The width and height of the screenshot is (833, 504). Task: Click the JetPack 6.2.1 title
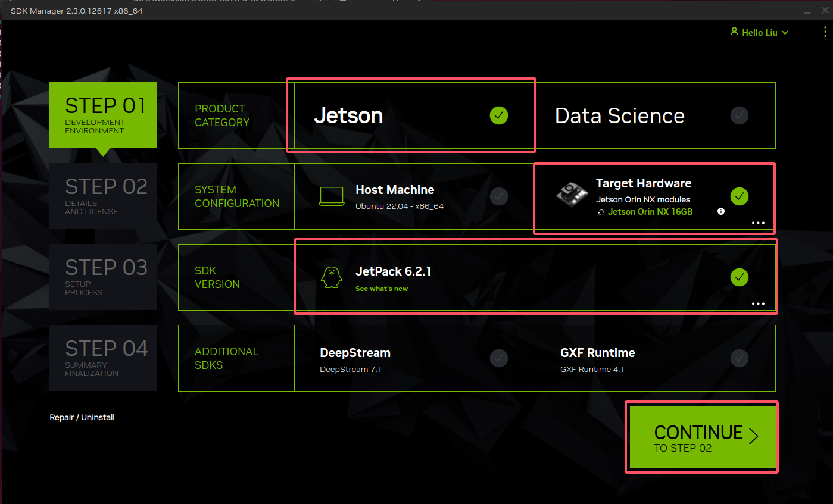coord(393,271)
